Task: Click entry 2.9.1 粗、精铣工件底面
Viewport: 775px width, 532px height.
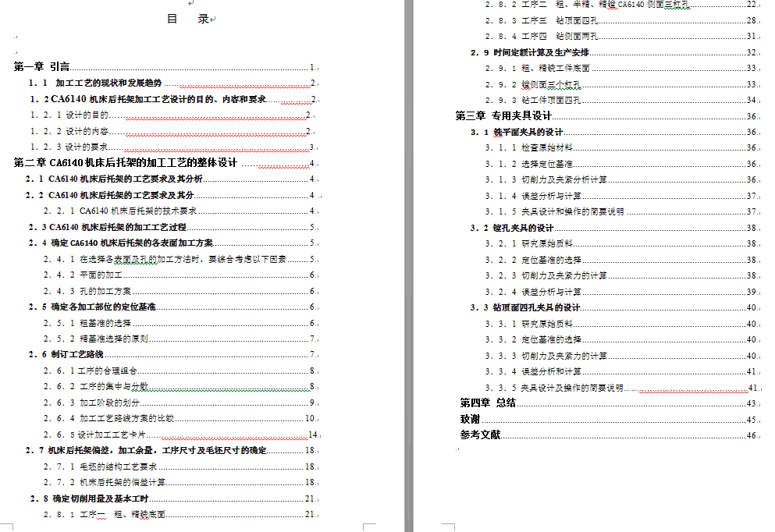Action: [622, 68]
